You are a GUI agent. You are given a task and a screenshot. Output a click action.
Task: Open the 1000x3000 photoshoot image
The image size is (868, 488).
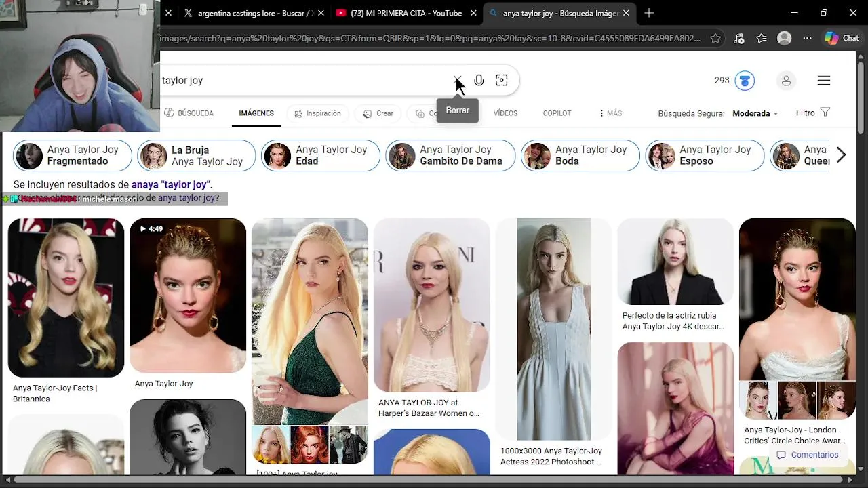553,329
